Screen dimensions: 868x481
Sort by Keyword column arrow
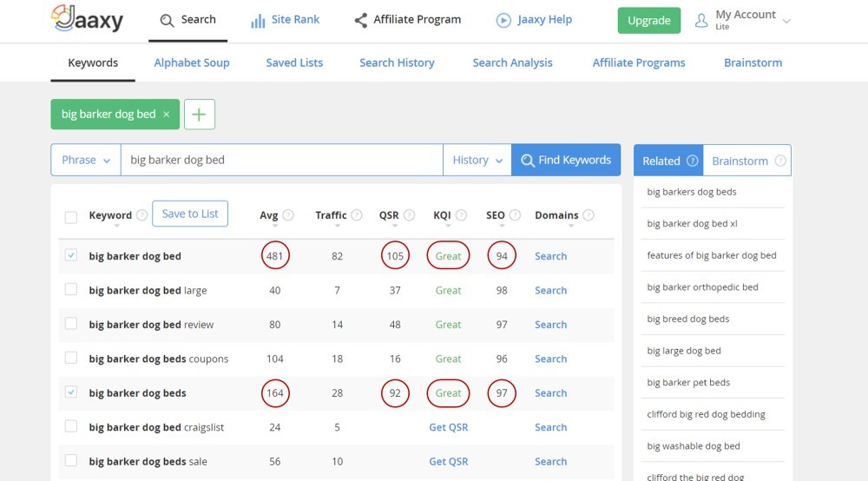coord(116,226)
